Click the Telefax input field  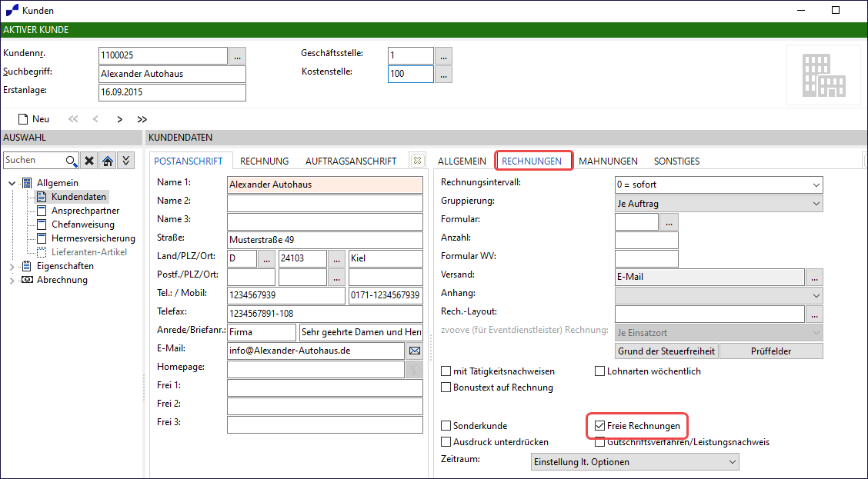click(325, 314)
